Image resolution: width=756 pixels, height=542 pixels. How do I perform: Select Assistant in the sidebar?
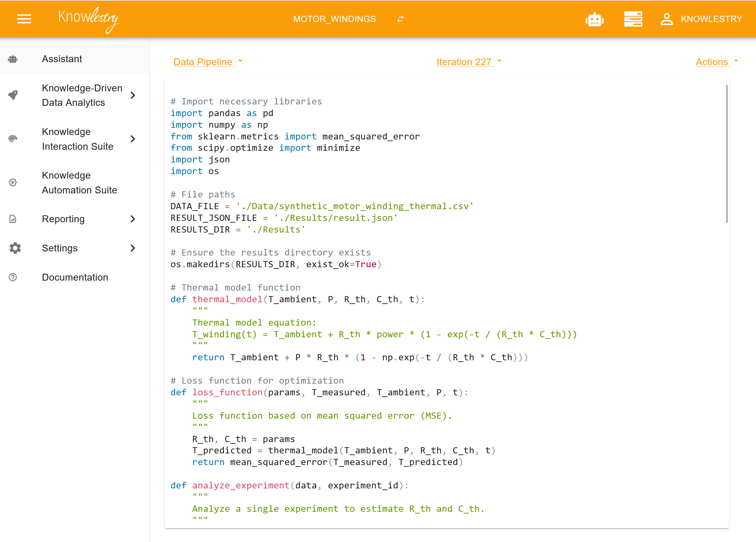[x=75, y=59]
